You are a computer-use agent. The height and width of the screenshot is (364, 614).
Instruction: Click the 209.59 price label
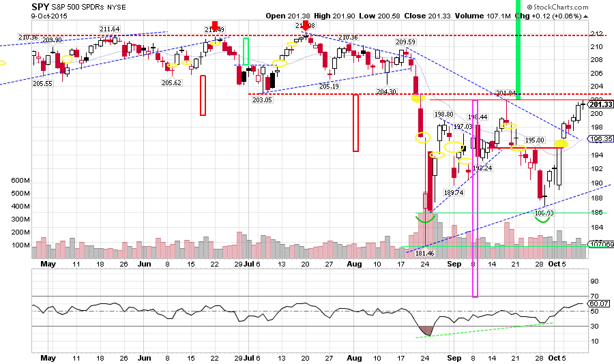click(405, 42)
